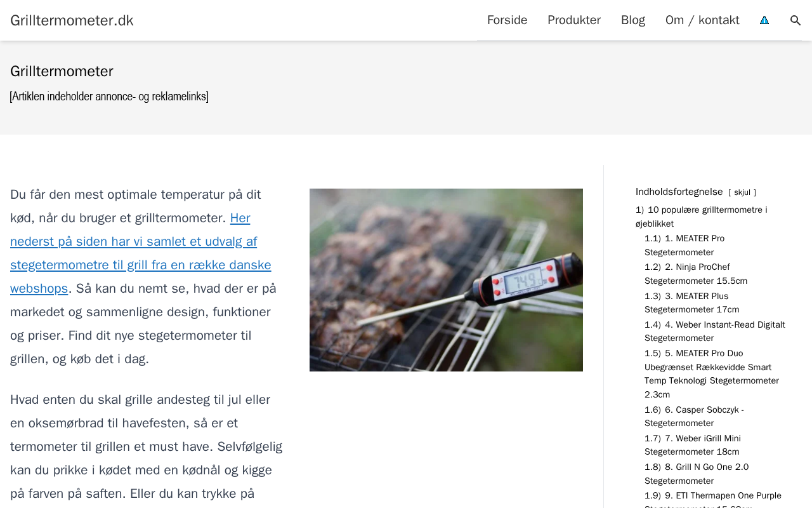This screenshot has width=812, height=508.
Task: Go to the Blog page
Action: click(x=633, y=20)
